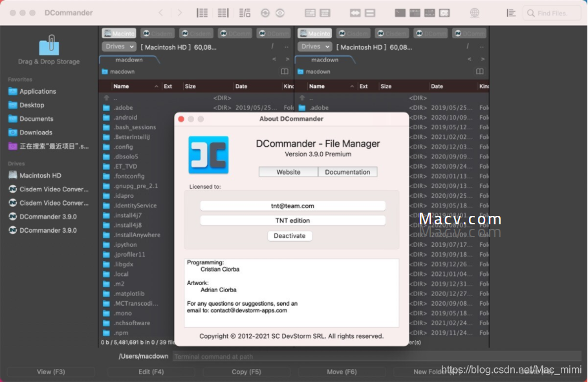
Task: Select the purple saved search sidebar item
Action: point(48,146)
